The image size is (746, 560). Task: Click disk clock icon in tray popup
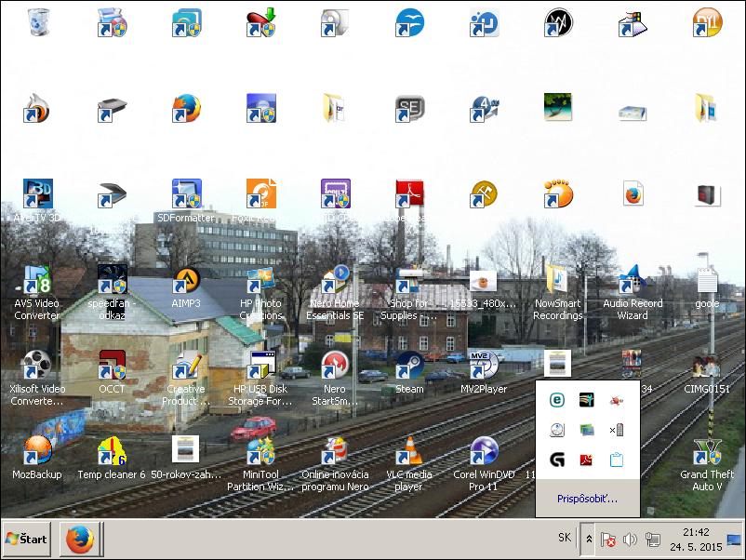[x=557, y=430]
